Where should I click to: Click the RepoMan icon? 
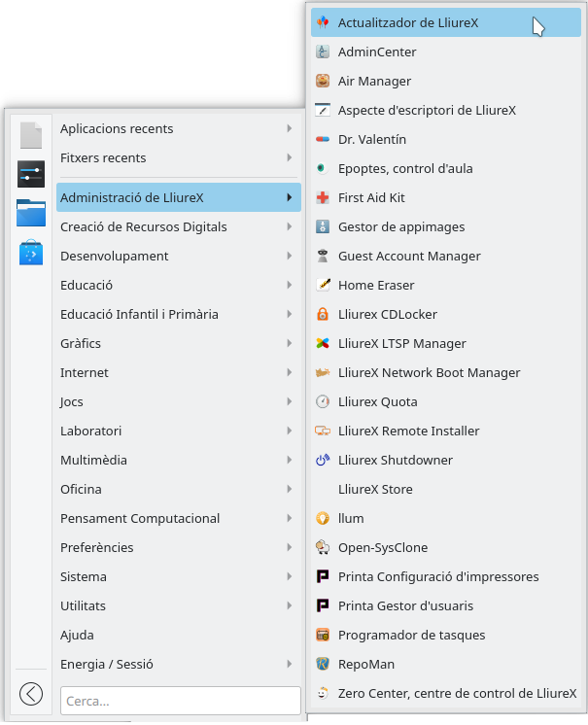323,664
